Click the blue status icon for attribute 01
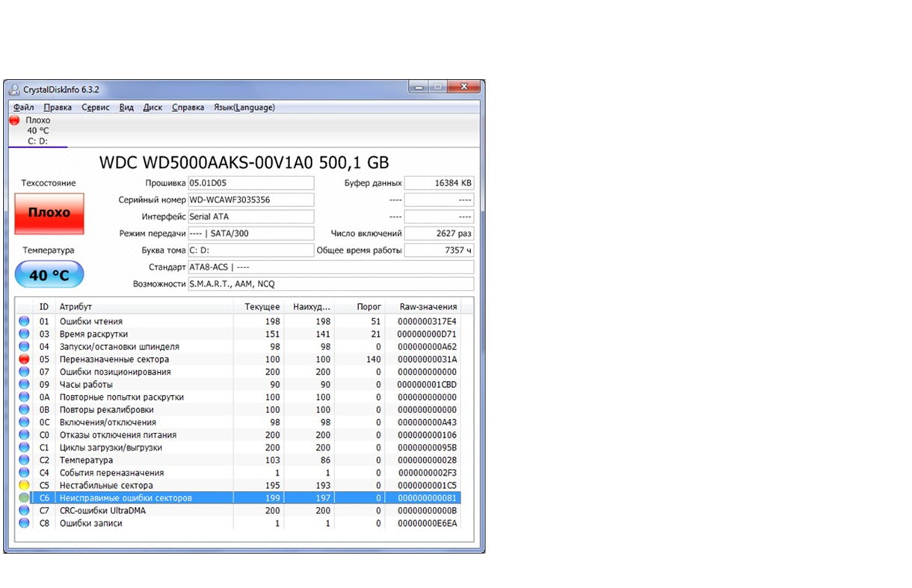912x588 pixels. [x=24, y=321]
